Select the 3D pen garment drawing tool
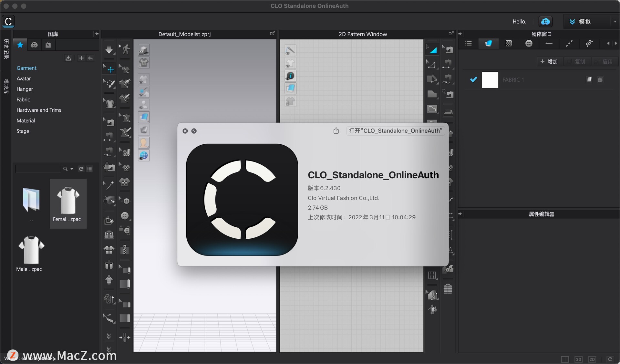This screenshot has width=620, height=364. click(125, 83)
